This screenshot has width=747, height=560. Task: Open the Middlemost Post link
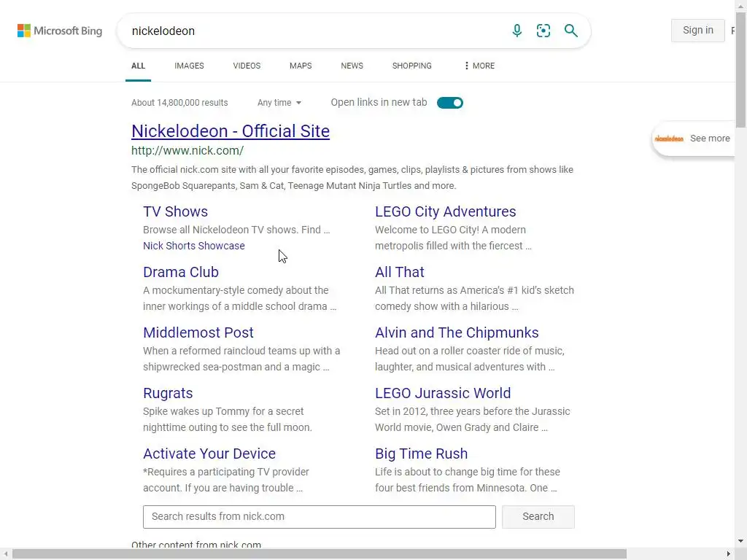tap(198, 332)
